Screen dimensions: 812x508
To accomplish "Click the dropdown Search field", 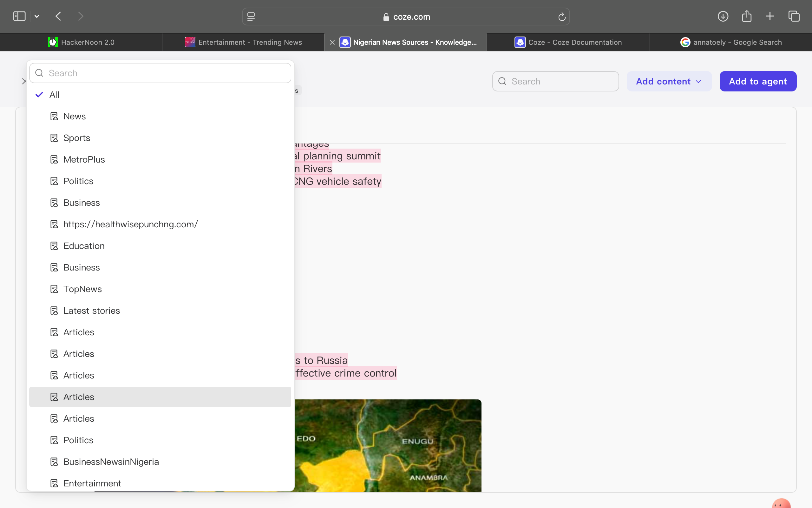I will pyautogui.click(x=160, y=73).
